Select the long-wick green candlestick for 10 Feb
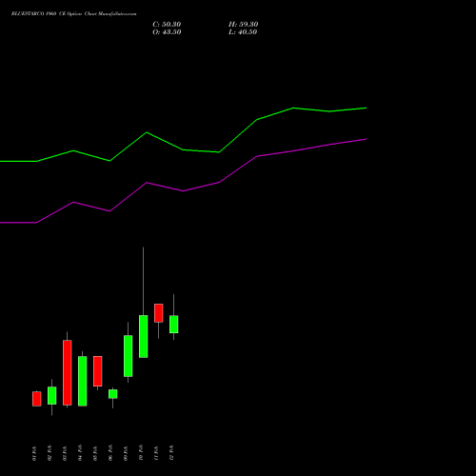The height and width of the screenshot is (476, 476). [x=144, y=336]
